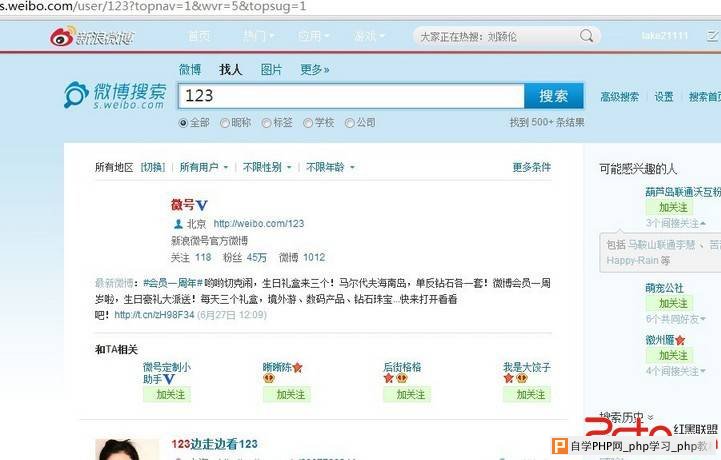Click the red star badge below 后街格格
This screenshot has width=721, height=460.
point(389,378)
